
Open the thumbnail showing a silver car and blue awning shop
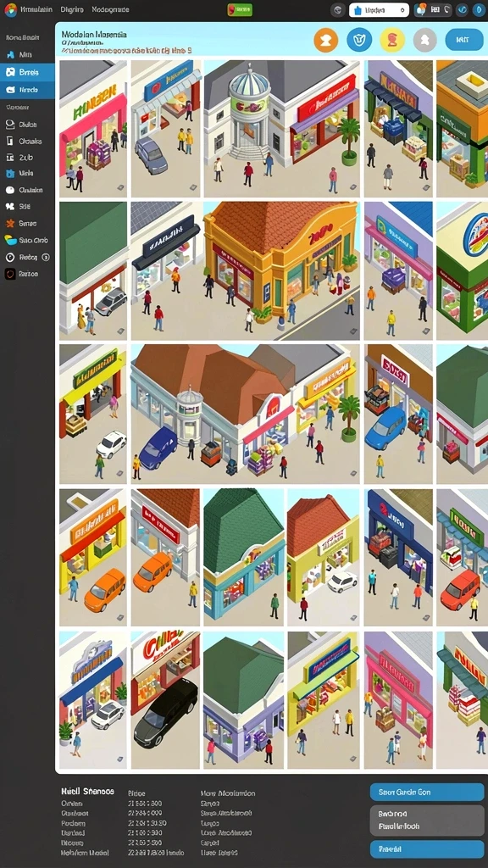tap(93, 700)
